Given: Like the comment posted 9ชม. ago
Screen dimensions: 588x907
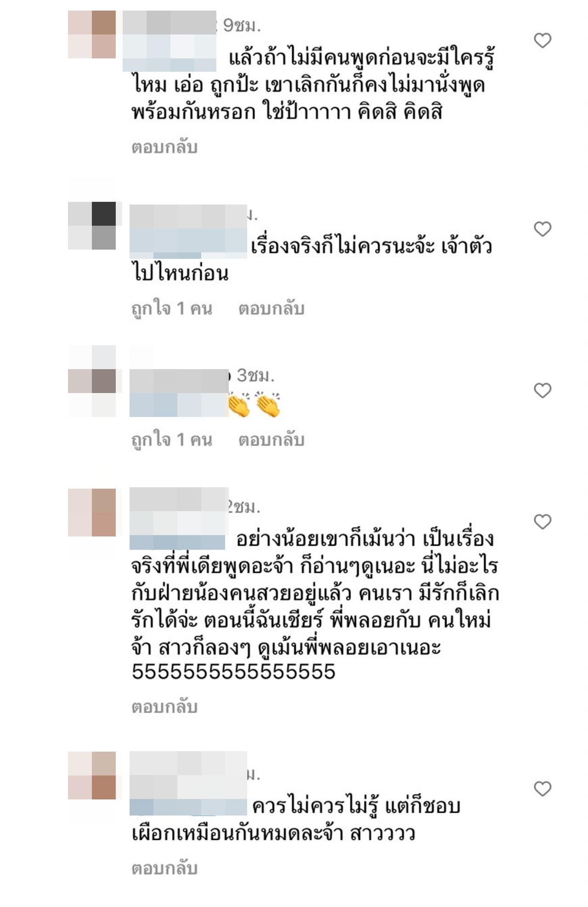Looking at the screenshot, I should pyautogui.click(x=543, y=40).
